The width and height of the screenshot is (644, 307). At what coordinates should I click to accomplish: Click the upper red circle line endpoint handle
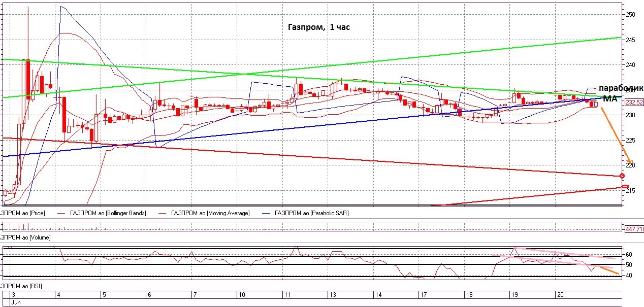tap(623, 176)
